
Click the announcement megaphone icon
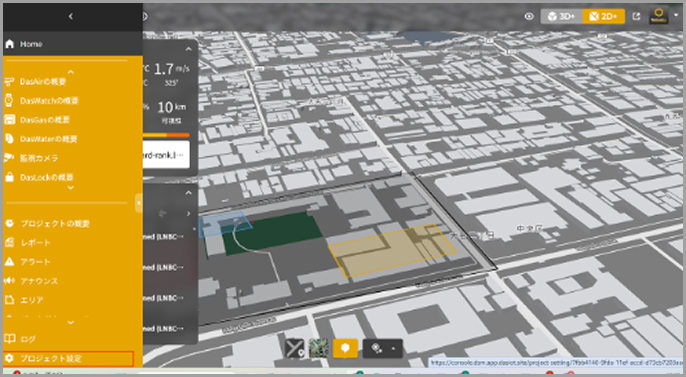[x=10, y=281]
